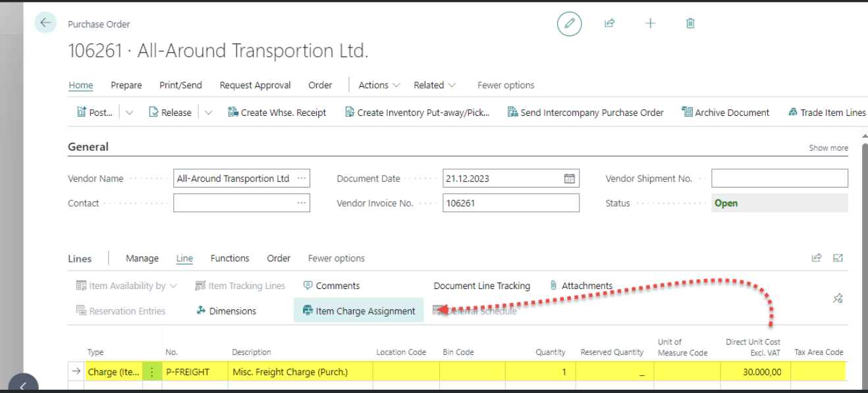Expand the Lines section to full page
This screenshot has height=393, width=868.
pos(838,258)
